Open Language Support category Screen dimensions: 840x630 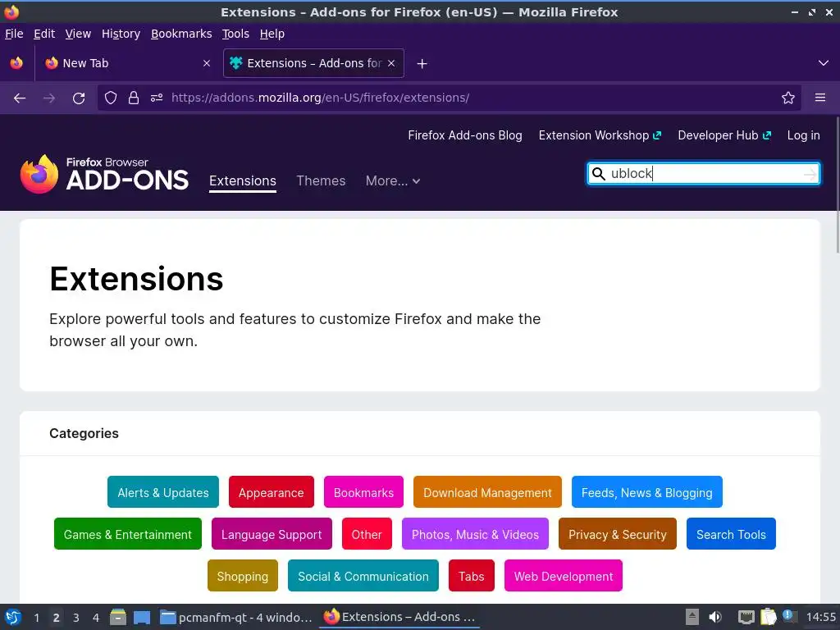[x=272, y=534]
